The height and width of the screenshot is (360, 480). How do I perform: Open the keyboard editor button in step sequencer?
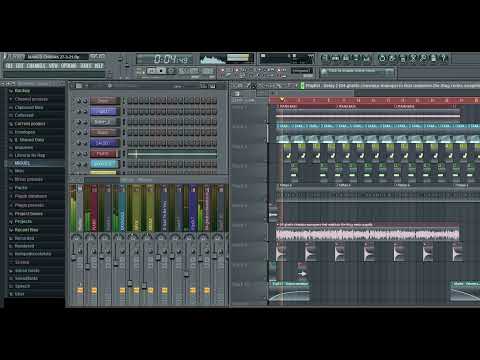pos(212,86)
